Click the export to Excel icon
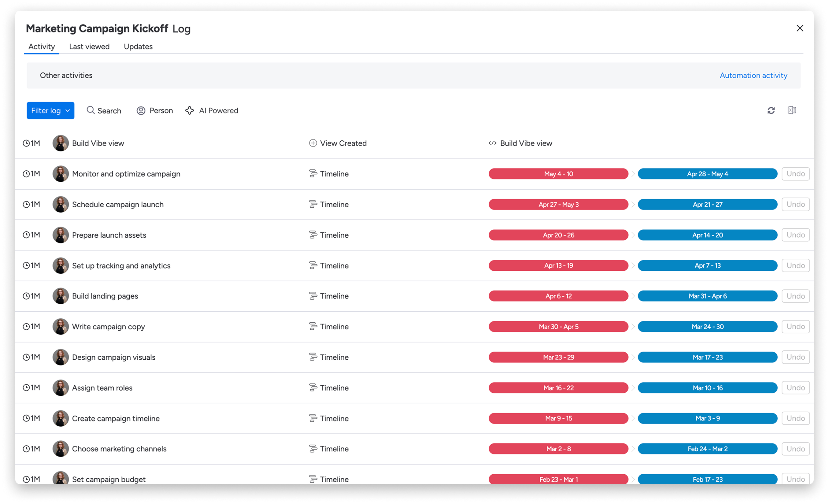 pos(792,110)
